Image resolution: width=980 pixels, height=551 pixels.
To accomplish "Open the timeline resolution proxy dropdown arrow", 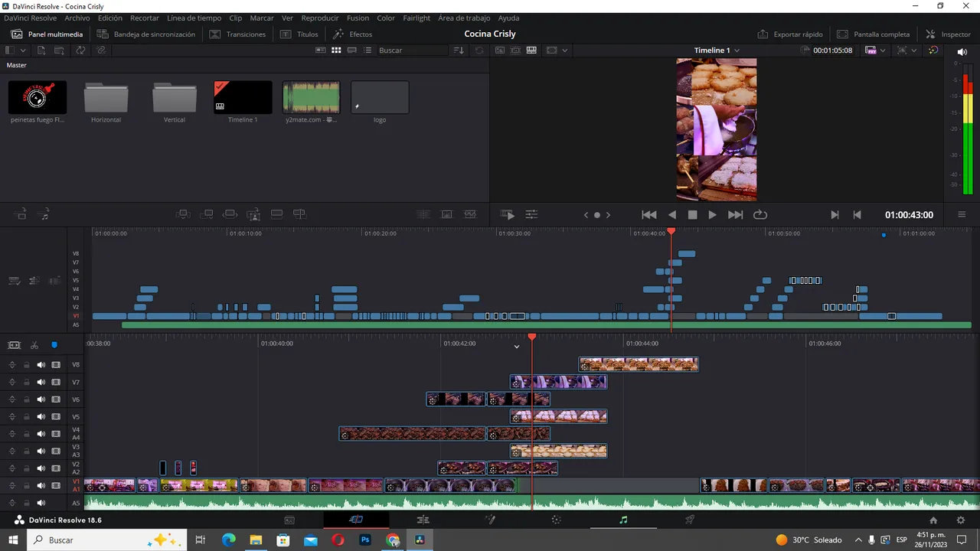I will pos(883,50).
